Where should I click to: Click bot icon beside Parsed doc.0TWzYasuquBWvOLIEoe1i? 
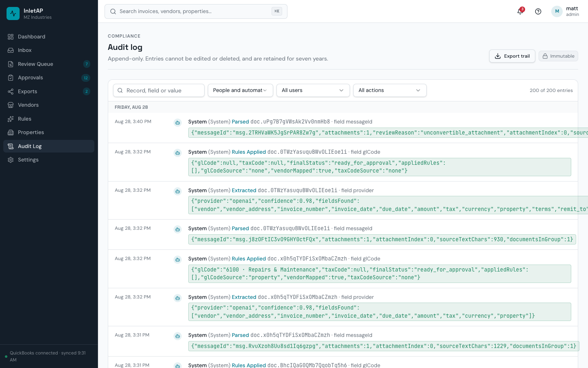point(178,229)
